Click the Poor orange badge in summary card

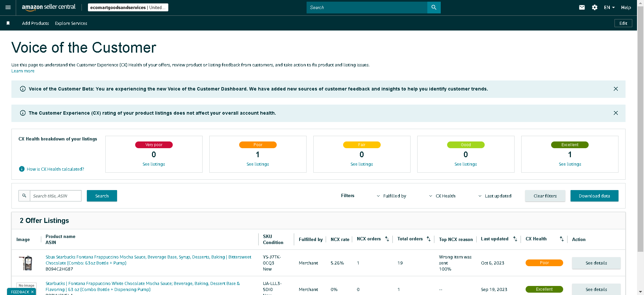click(258, 145)
